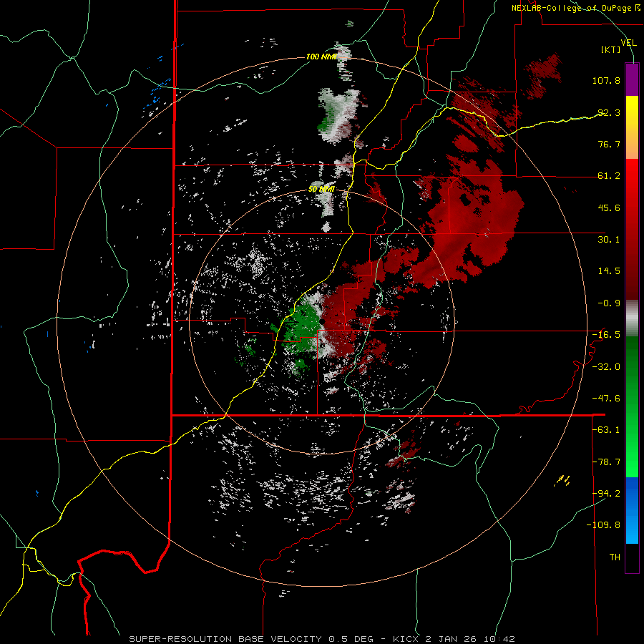Select the -63.1 velocity scale value
Image resolution: width=644 pixels, height=644 pixels.
(606, 430)
